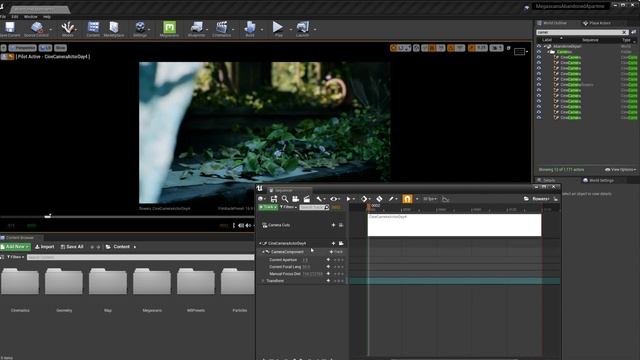The width and height of the screenshot is (640, 360).
Task: Open View Options in World Outliner
Action: [620, 169]
